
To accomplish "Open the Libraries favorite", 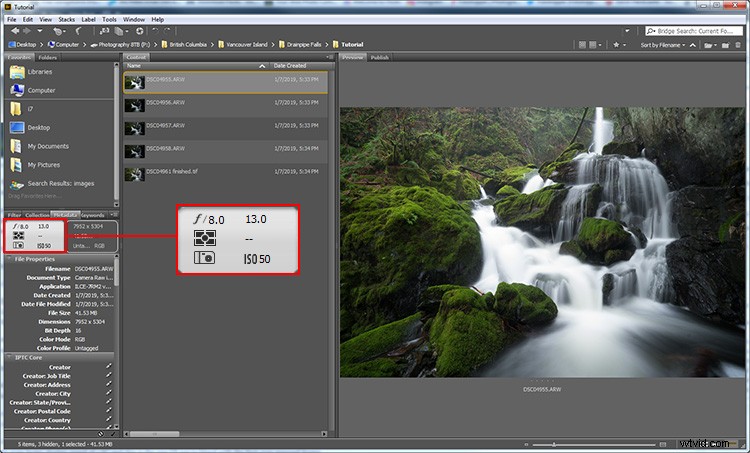I will point(40,72).
